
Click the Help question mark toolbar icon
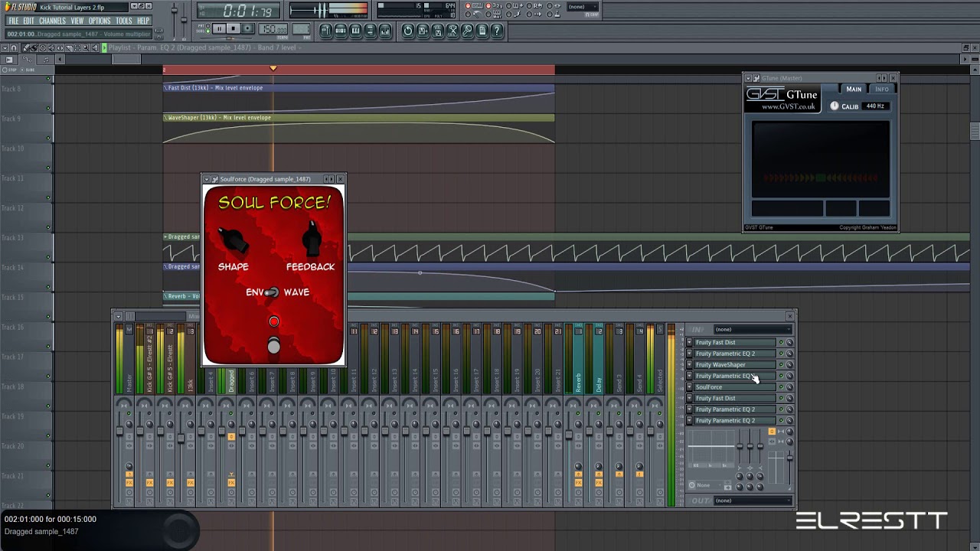(497, 31)
